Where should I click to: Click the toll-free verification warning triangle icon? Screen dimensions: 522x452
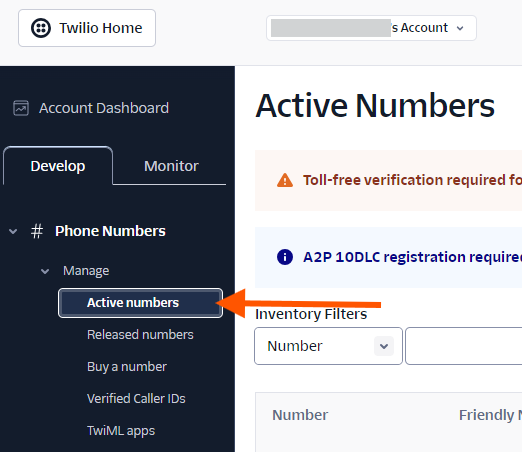(x=285, y=180)
